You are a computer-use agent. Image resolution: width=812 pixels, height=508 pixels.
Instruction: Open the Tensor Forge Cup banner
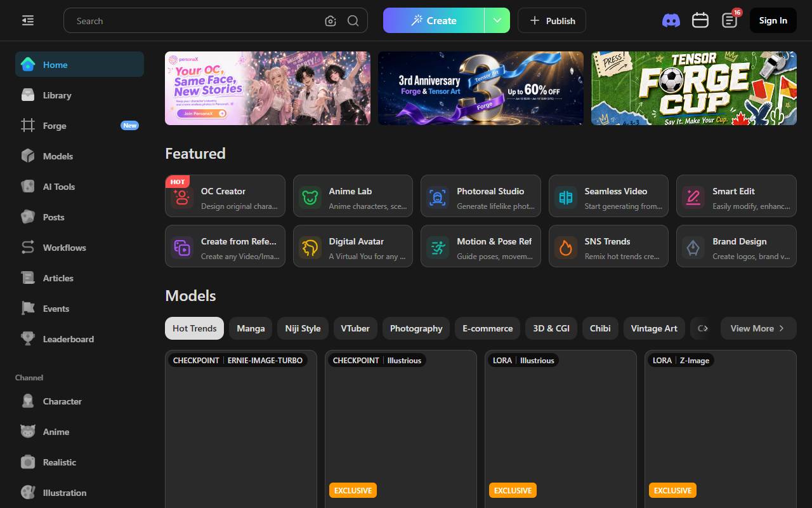coord(694,88)
